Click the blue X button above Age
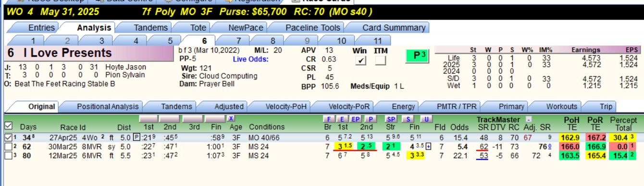Image resolution: width=644 pixels, height=186 pixels. click(x=231, y=118)
